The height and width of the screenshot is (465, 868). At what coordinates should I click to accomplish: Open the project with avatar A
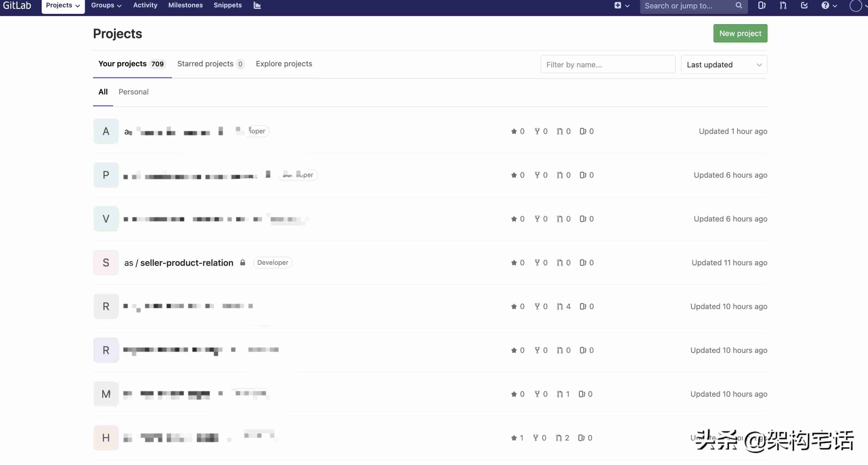pyautogui.click(x=106, y=131)
